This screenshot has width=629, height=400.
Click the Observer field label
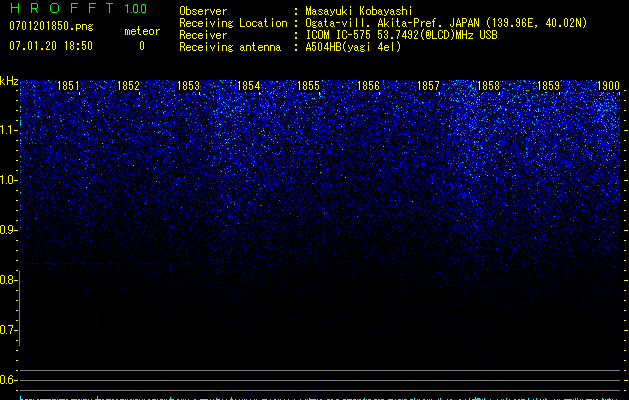coord(203,11)
